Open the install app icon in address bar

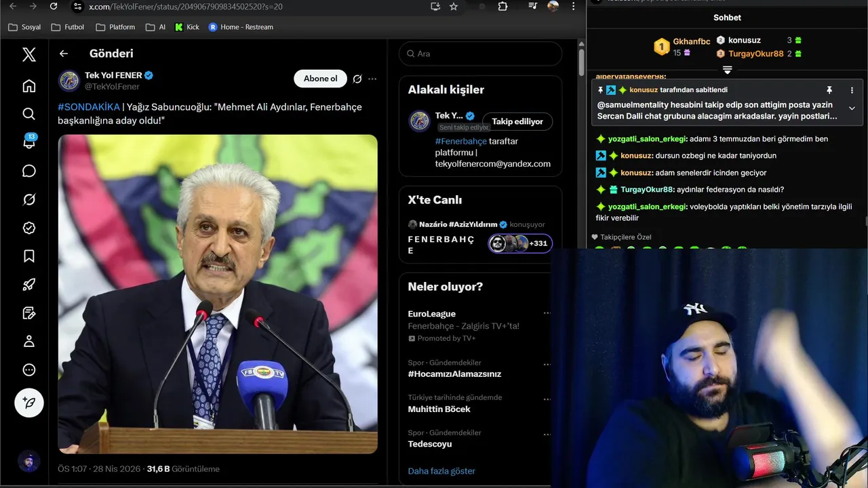435,6
